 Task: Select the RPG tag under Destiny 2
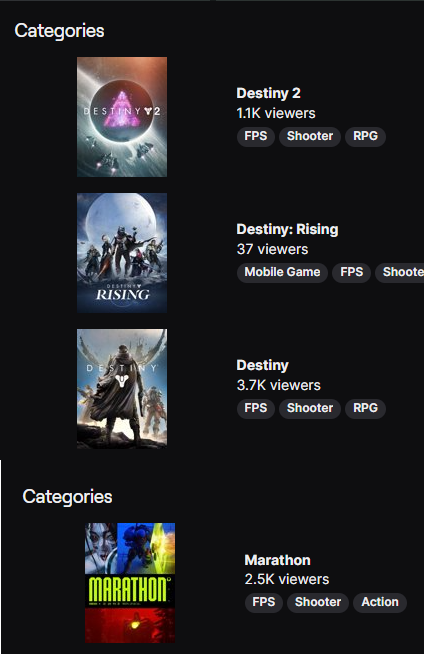click(365, 136)
